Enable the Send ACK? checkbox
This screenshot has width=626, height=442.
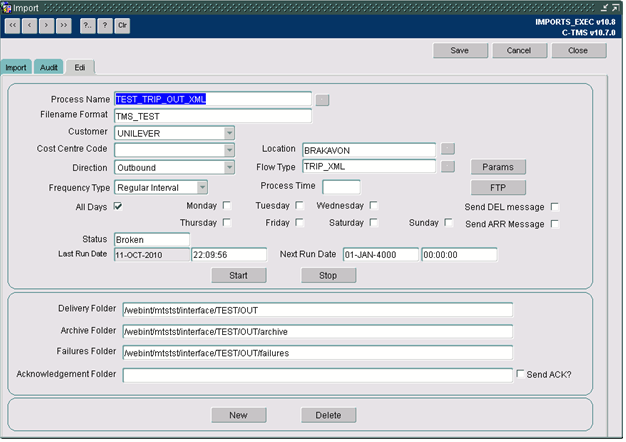(520, 374)
